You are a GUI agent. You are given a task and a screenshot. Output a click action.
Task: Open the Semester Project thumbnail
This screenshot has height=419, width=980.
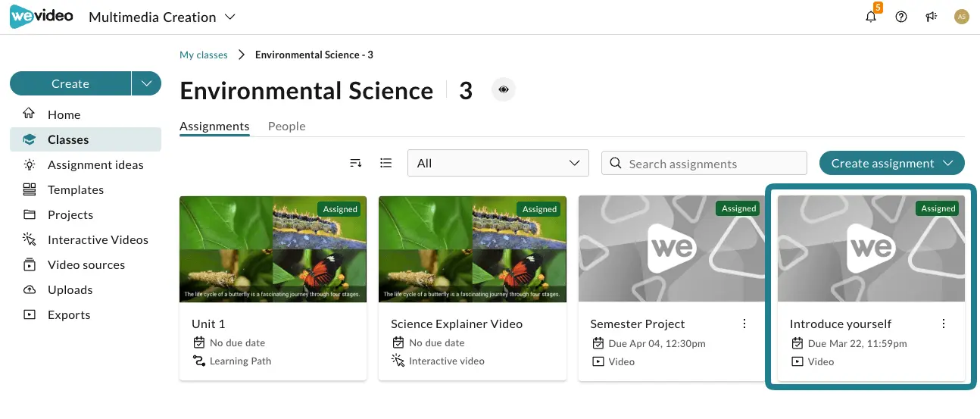[672, 249]
